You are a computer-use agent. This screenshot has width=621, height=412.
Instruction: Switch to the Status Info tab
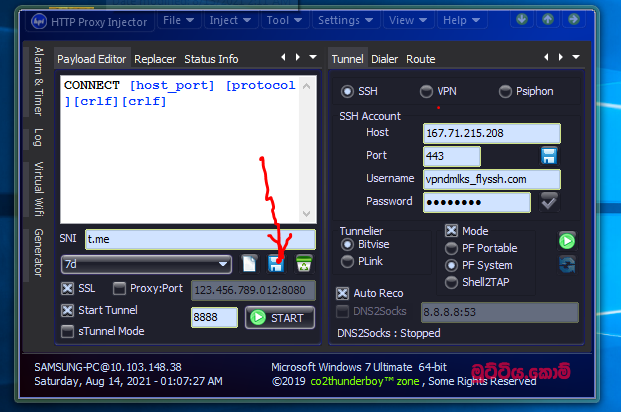[x=211, y=59]
